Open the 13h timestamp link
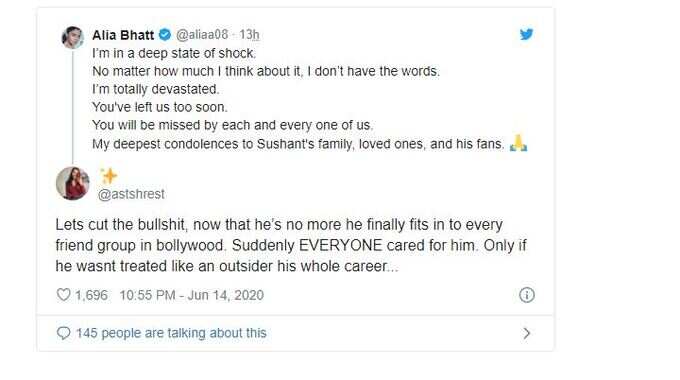Screen dimensions: 680x380 (249, 35)
